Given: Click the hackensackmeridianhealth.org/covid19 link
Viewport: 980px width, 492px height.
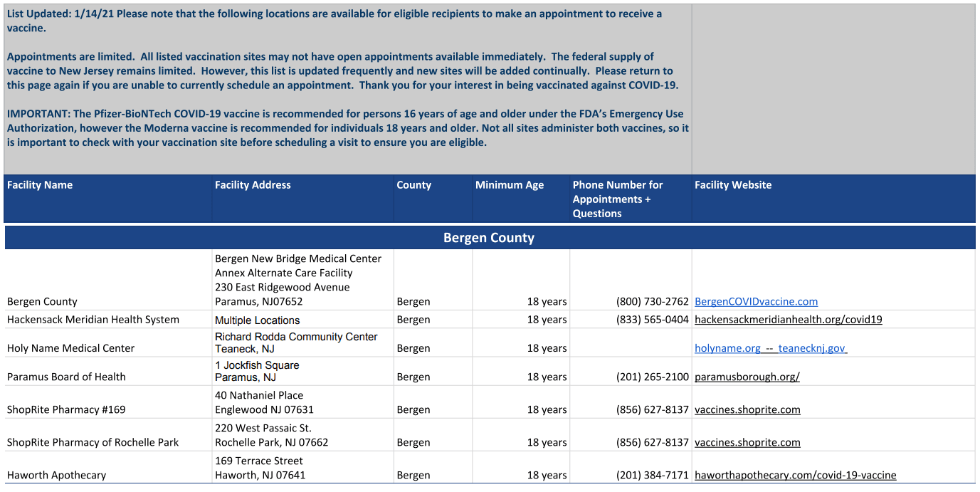Looking at the screenshot, I should pos(788,320).
